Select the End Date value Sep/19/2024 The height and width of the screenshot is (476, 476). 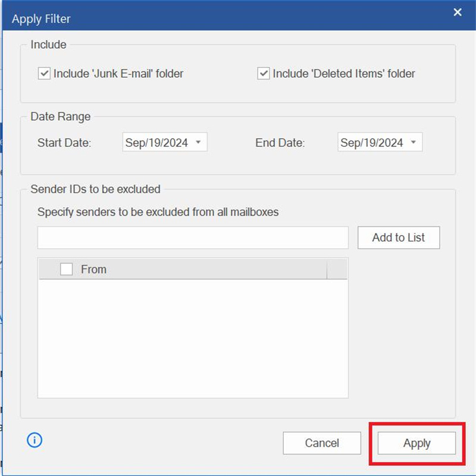371,143
